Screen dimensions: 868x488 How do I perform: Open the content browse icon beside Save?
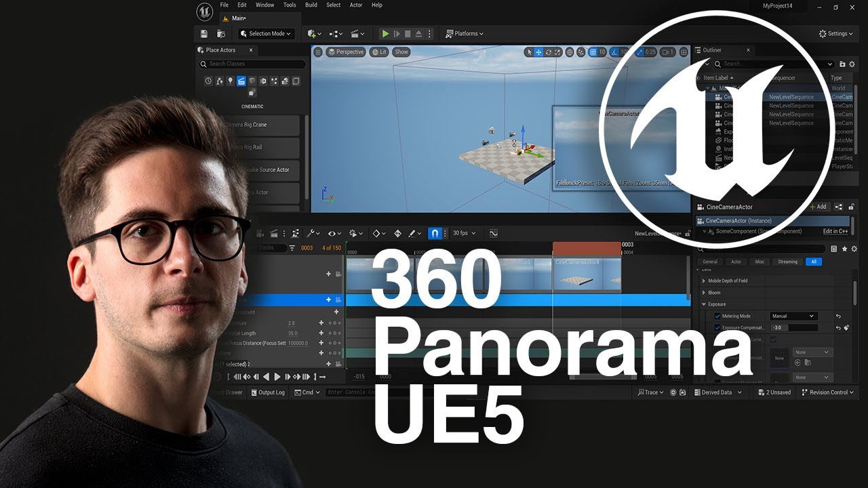tap(221, 33)
